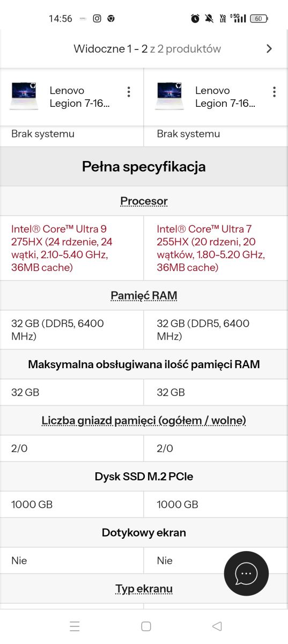The height and width of the screenshot is (644, 288).
Task: Open second product title Lenovo Legion 7-16
Action: coord(225,97)
